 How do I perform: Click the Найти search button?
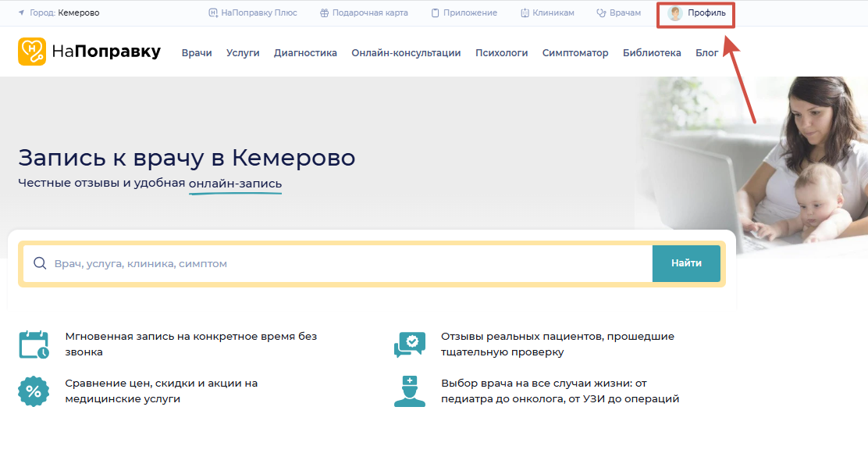[686, 263]
